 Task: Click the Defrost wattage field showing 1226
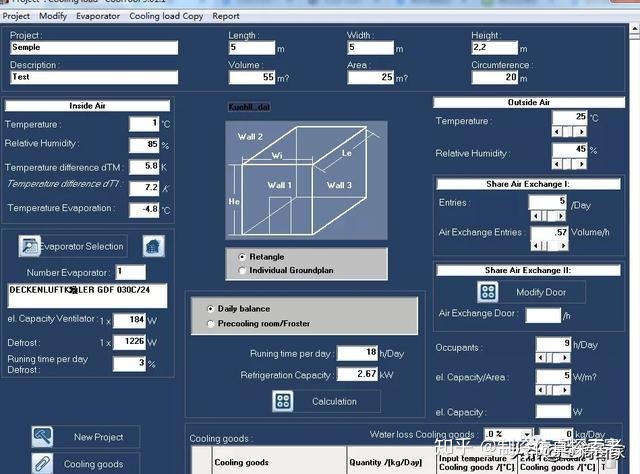coord(129,342)
